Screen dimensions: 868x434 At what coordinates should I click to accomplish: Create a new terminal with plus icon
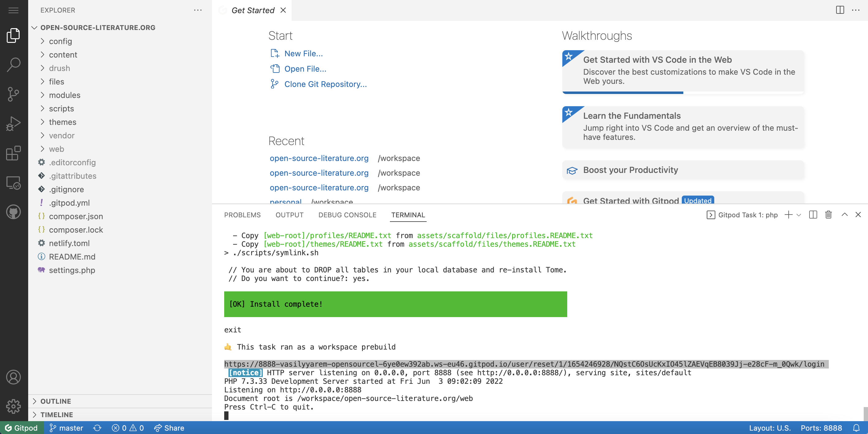coord(788,215)
